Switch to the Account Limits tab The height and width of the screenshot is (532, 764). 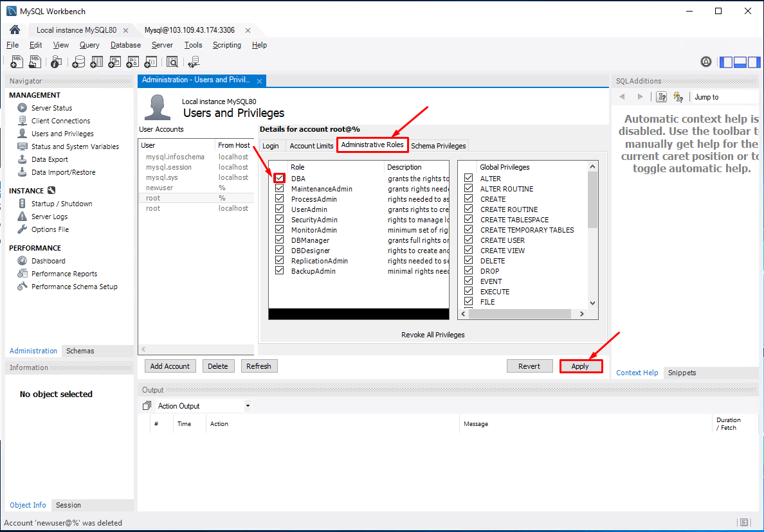point(311,146)
